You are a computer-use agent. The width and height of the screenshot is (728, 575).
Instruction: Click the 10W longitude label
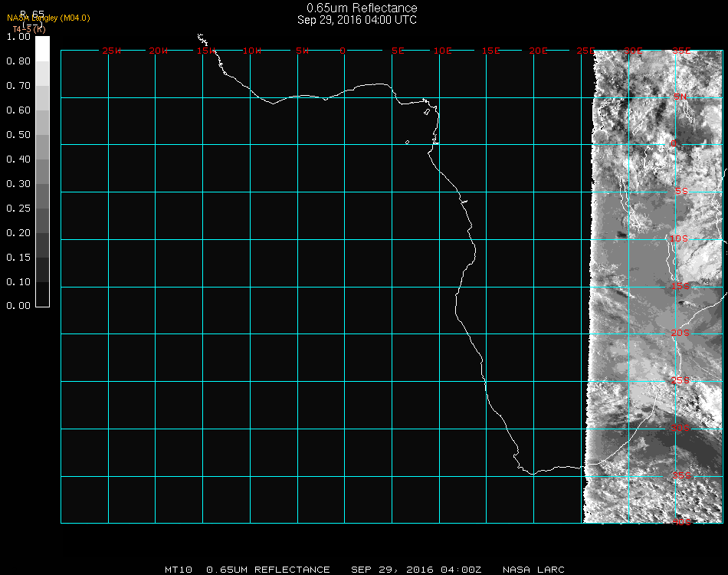click(x=252, y=51)
